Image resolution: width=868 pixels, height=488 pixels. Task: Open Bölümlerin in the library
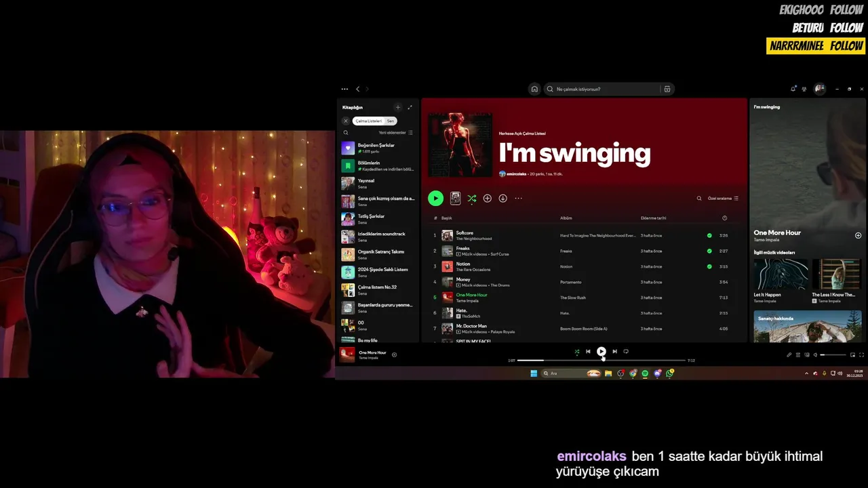tap(378, 165)
